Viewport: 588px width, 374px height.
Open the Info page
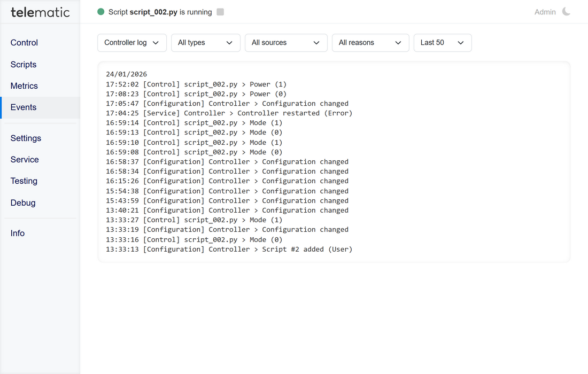tap(18, 233)
